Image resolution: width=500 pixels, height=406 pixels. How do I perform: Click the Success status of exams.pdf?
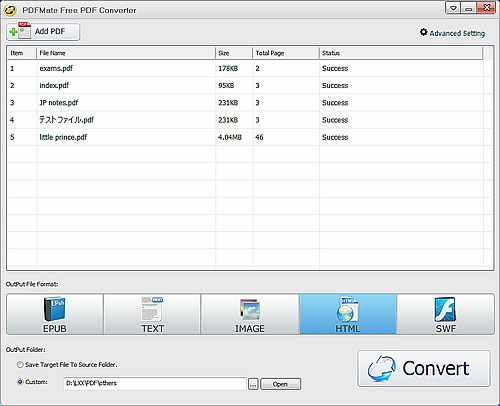point(335,68)
